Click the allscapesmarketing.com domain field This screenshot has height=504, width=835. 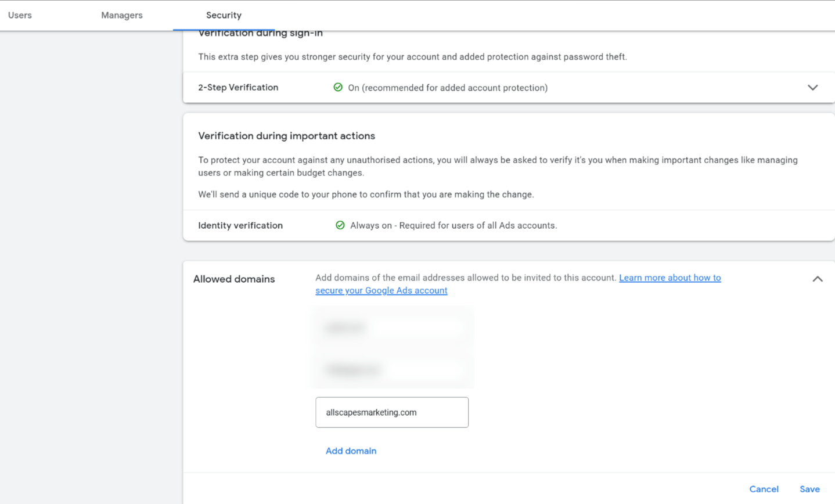[x=391, y=412]
